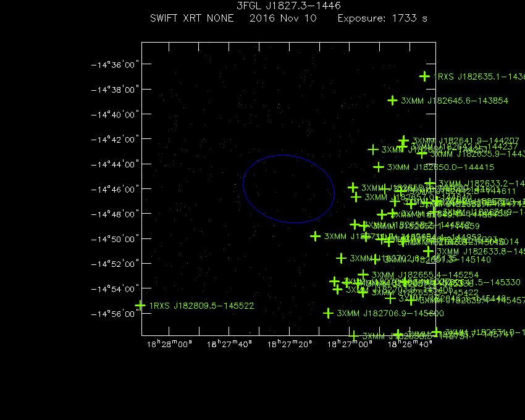This screenshot has height=420, width=525.
Task: Click declination label -14°46'00"
Action: point(115,190)
